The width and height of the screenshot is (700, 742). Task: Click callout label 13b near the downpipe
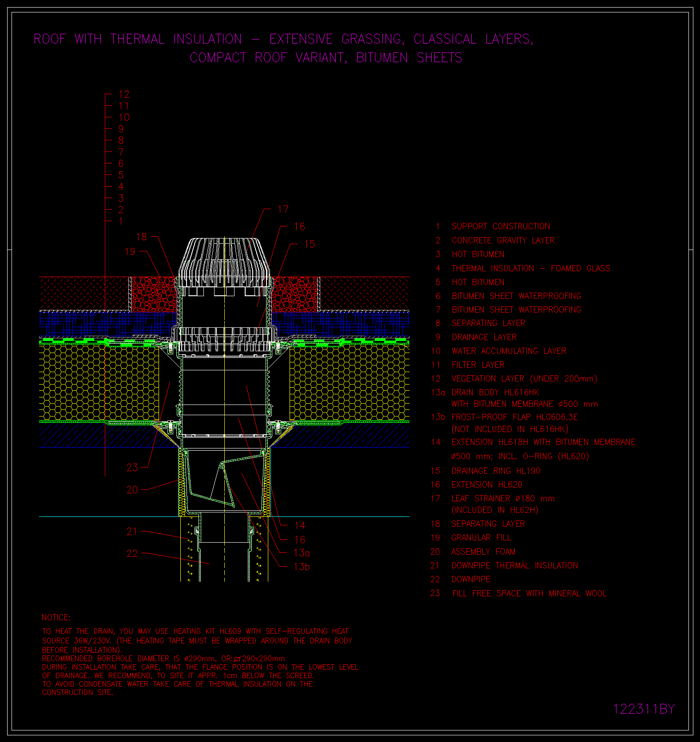click(302, 567)
